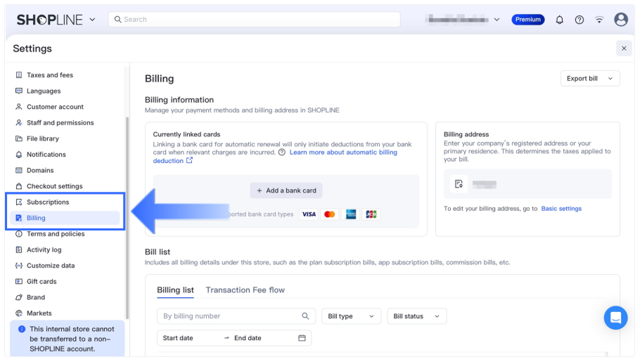Click the wifi status icon in the header

[599, 20]
